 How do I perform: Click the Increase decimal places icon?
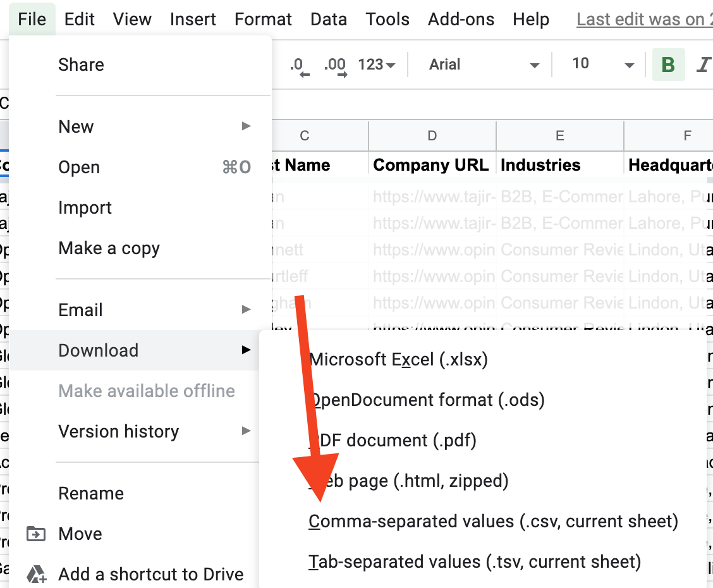[335, 66]
